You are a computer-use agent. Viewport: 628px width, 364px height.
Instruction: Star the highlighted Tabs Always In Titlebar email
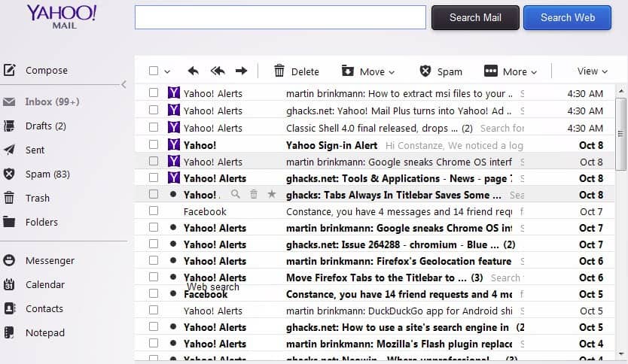pos(272,194)
